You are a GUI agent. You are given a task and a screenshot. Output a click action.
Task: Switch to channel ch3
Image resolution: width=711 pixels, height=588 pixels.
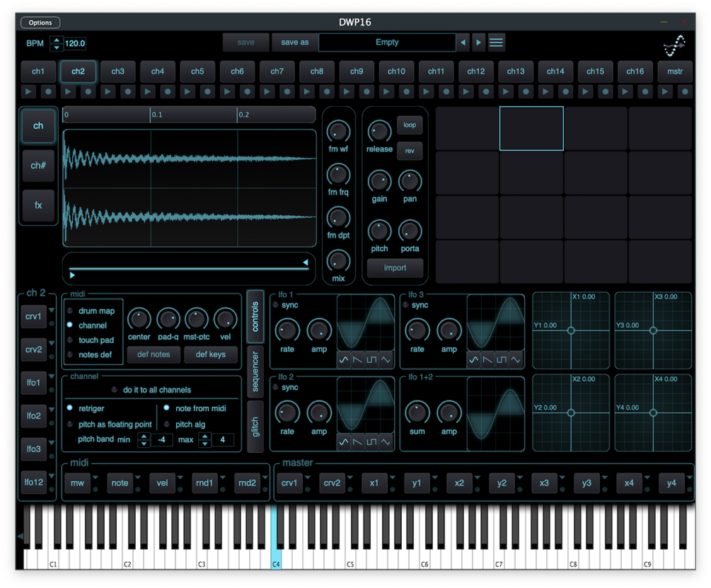pos(118,71)
